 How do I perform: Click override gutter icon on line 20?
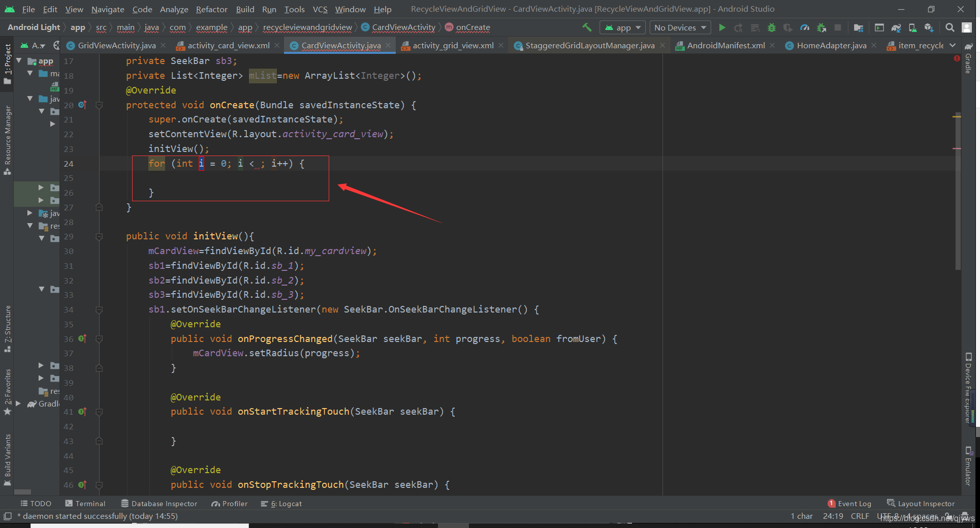point(82,105)
